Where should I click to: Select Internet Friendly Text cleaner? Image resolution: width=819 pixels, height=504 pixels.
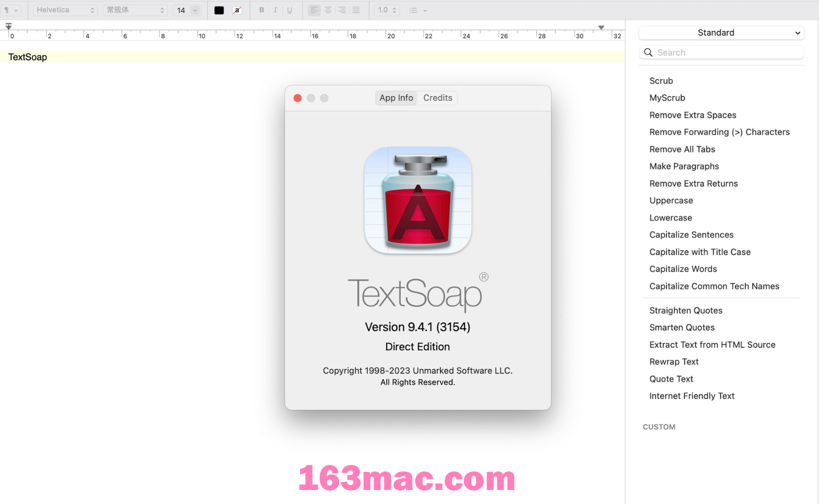pos(692,396)
